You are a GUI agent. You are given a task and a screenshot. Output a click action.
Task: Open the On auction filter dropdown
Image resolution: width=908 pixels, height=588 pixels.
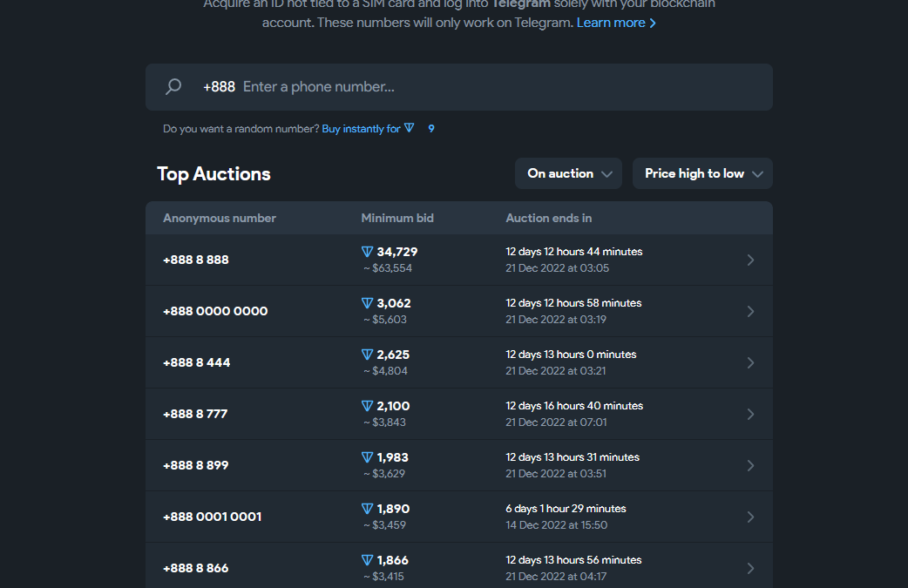568,173
